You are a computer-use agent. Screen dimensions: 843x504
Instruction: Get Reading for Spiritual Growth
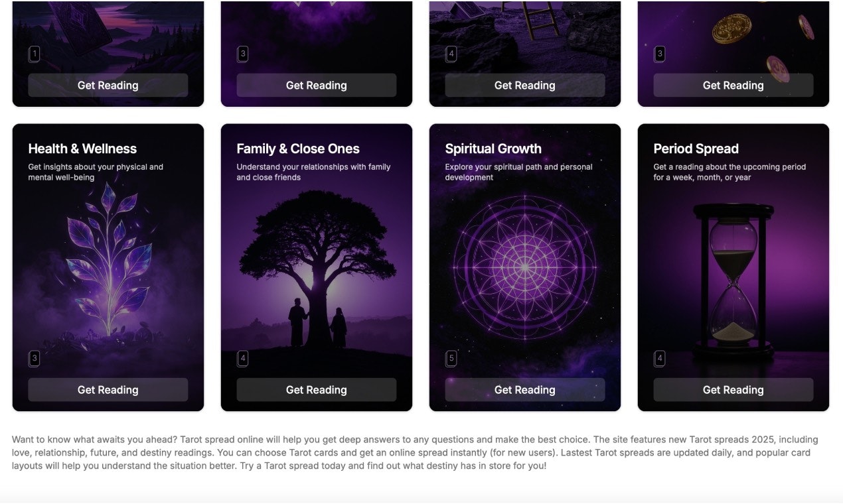click(525, 390)
